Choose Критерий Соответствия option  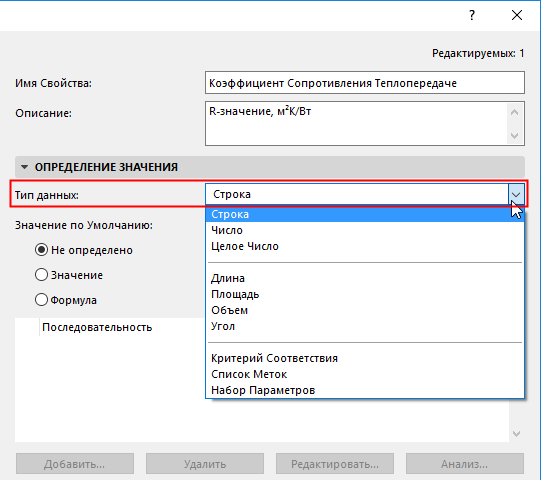point(365,358)
